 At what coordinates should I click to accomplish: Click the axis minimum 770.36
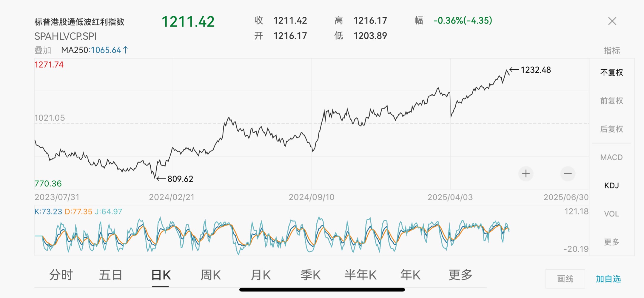pos(48,183)
